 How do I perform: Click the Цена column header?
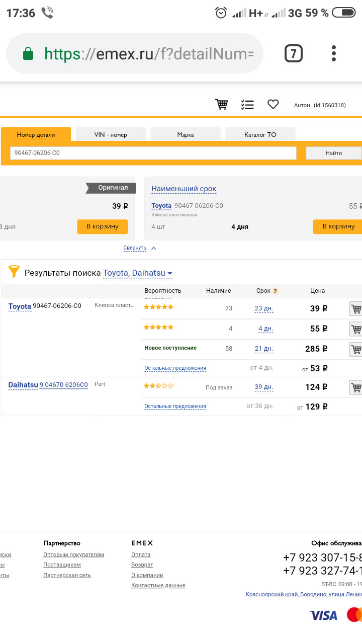tap(318, 291)
